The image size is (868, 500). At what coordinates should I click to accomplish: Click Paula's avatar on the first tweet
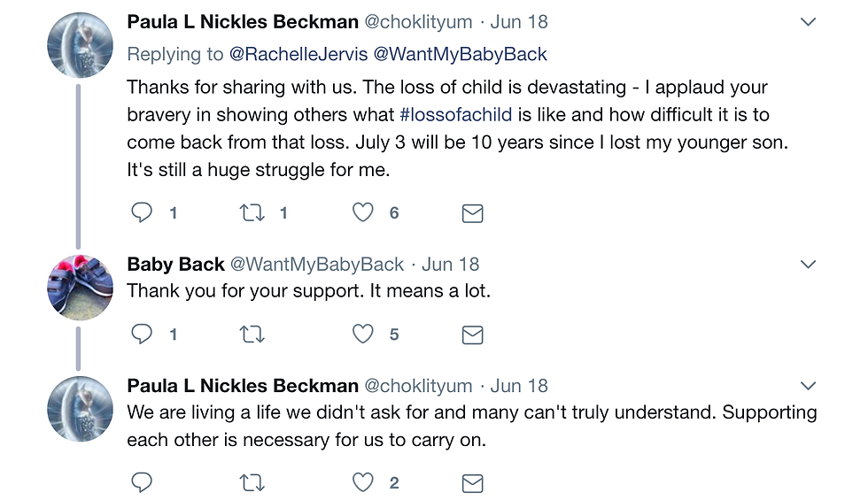tap(80, 44)
